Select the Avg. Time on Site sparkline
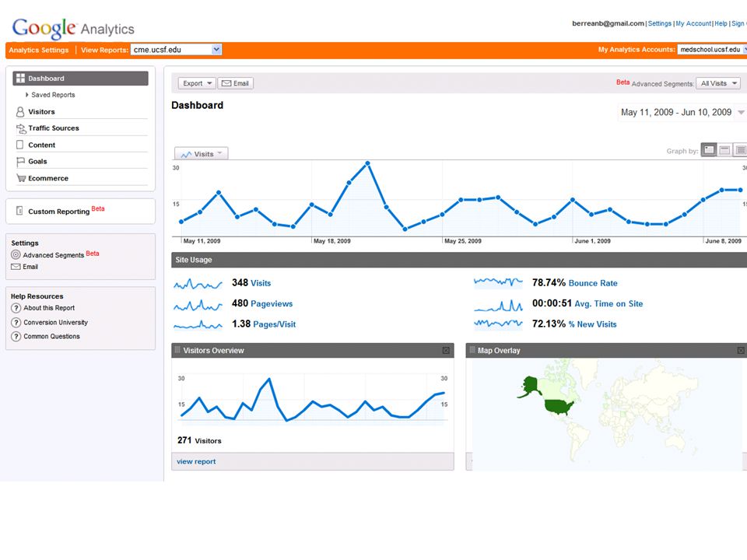The width and height of the screenshot is (747, 560). click(x=498, y=305)
